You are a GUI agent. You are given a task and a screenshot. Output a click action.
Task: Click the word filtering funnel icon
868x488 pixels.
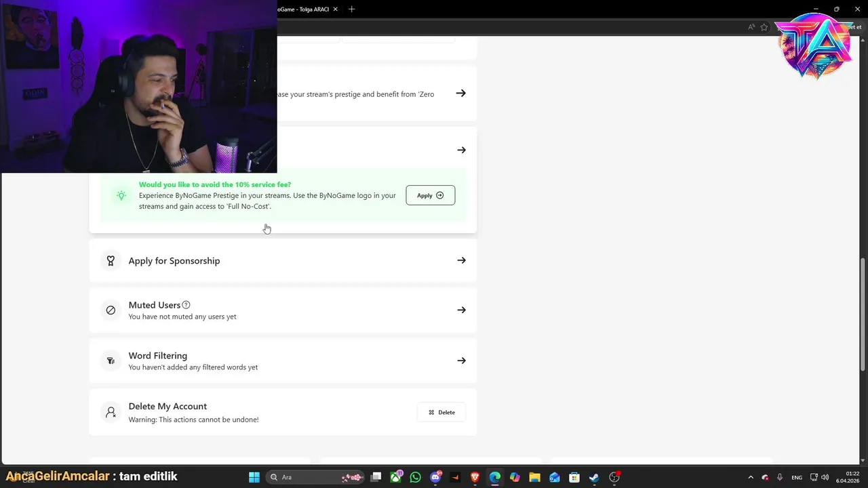(111, 361)
